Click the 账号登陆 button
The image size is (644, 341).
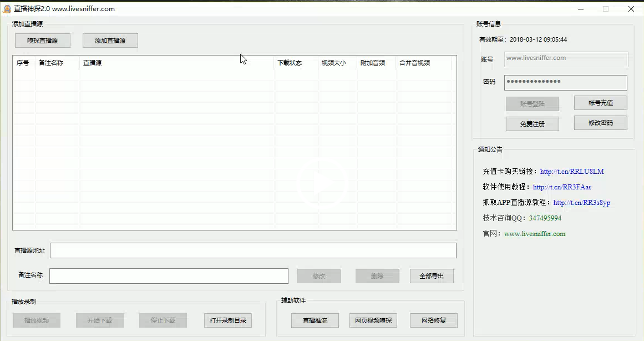(533, 104)
